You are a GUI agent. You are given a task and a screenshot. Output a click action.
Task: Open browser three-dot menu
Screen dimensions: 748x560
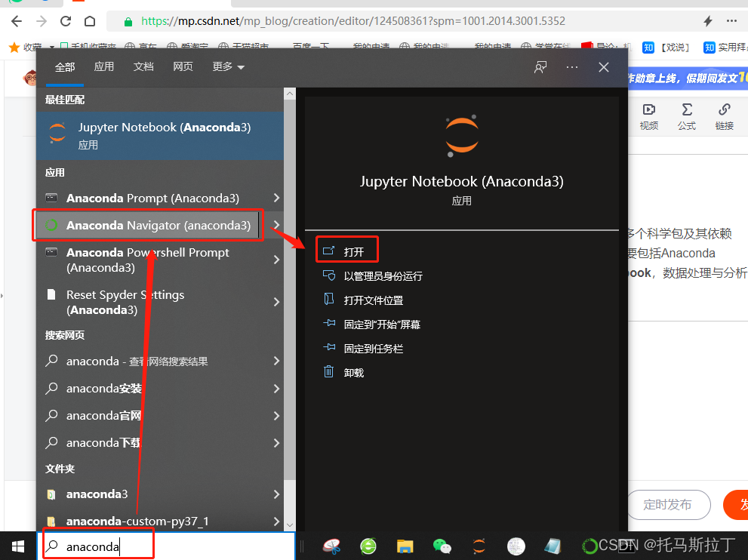coord(732,21)
